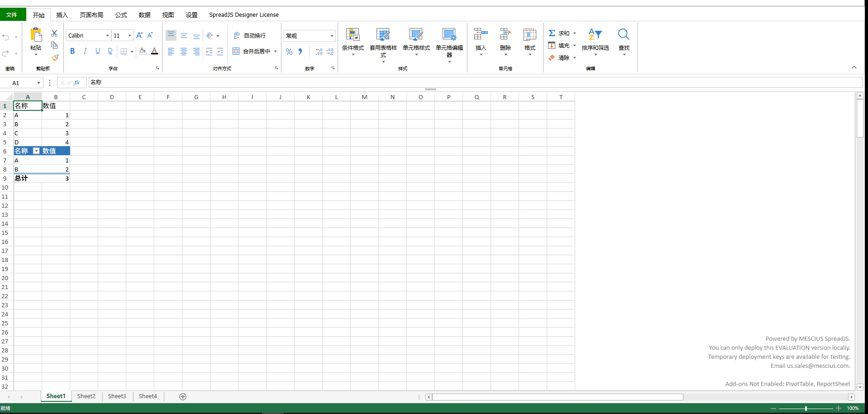Click the zoom slider handle
Image resolution: width=868 pixels, height=414 pixels.
click(806, 409)
